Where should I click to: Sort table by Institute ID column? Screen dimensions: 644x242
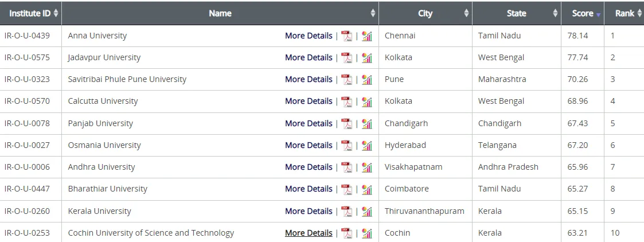point(31,13)
